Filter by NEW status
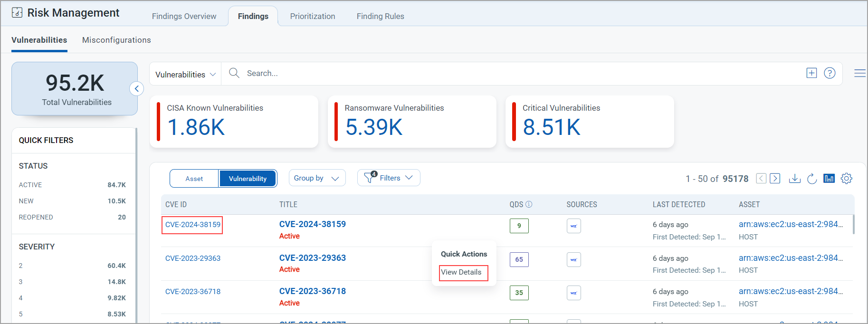868x324 pixels. (x=72, y=201)
